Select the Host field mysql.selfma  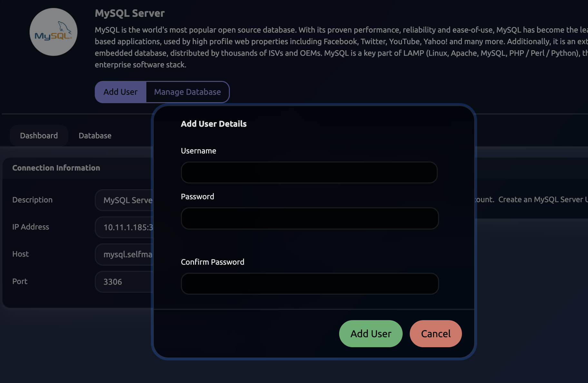tap(123, 254)
